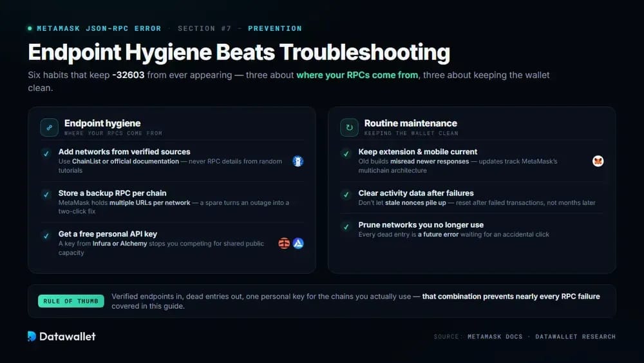Click the Routine maintenance card heading
Screen dimensions: 644x363
[x=410, y=123]
